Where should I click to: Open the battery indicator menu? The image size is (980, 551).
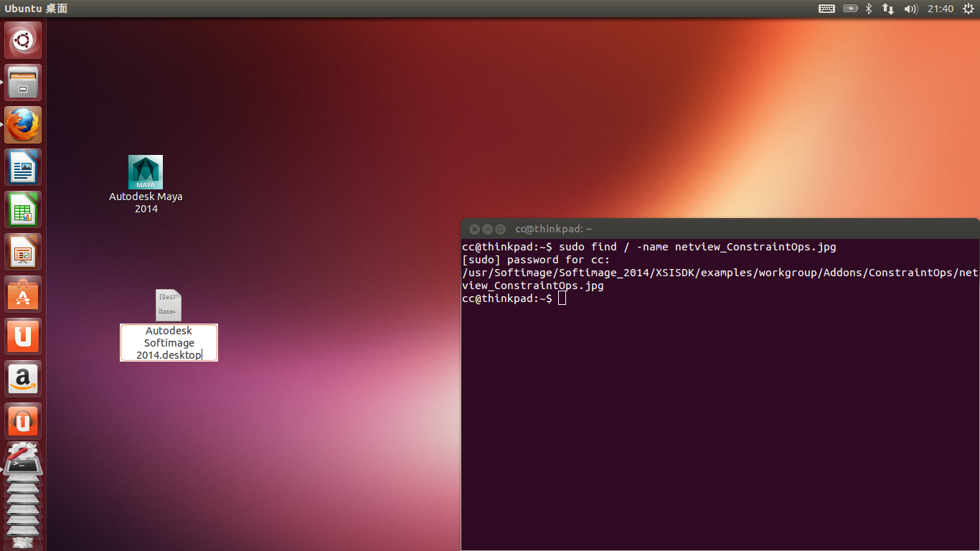[850, 9]
